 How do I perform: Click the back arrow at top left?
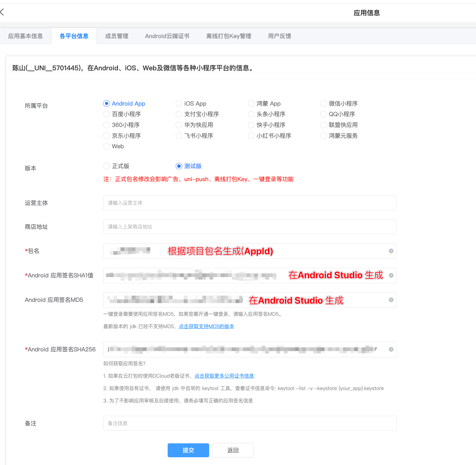click(x=2, y=12)
